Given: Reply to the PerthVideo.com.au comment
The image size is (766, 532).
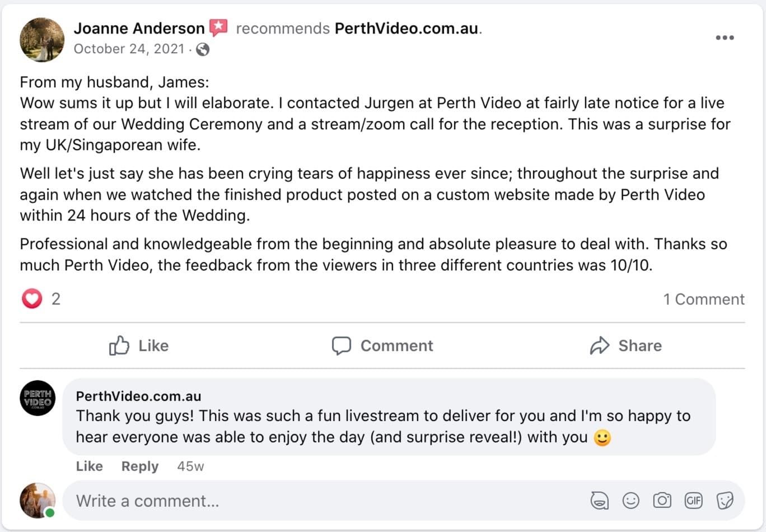Looking at the screenshot, I should point(140,466).
